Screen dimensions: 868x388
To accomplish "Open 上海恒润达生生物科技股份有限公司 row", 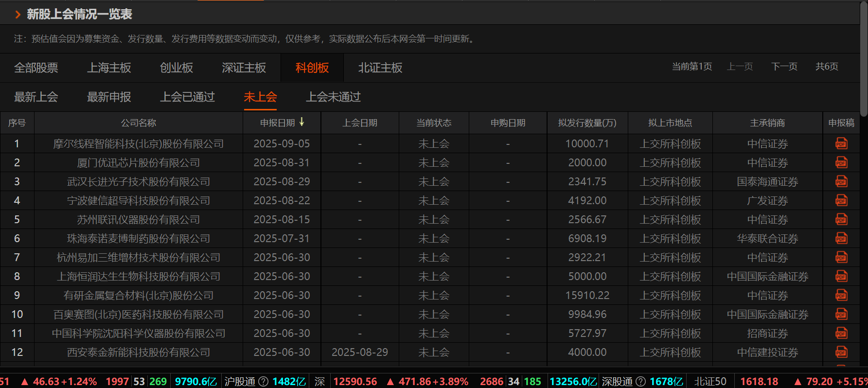I will pyautogui.click(x=139, y=277).
